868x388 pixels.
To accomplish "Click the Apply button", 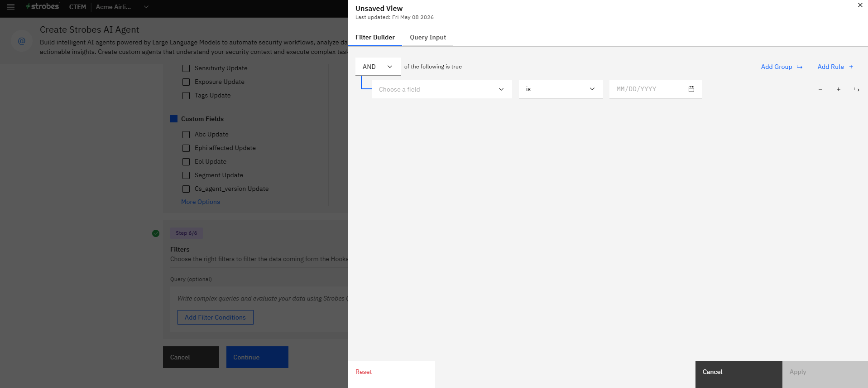I will tap(825, 374).
